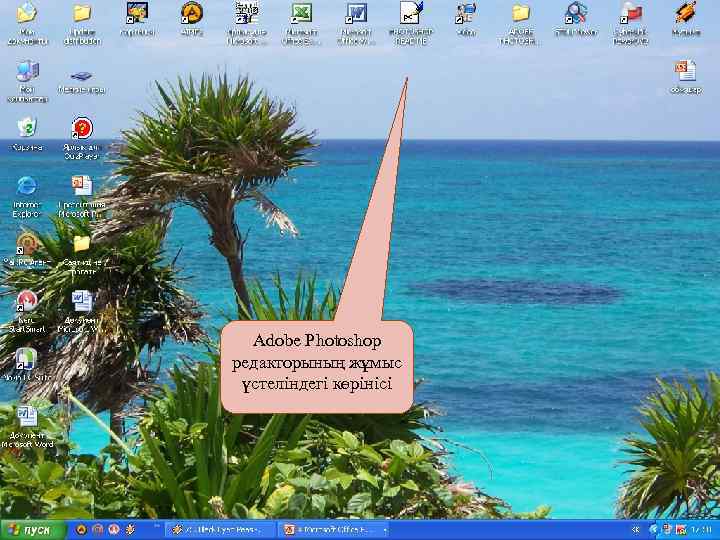Open the yellow folder in the top row right side
This screenshot has width=720, height=540.
[521, 23]
